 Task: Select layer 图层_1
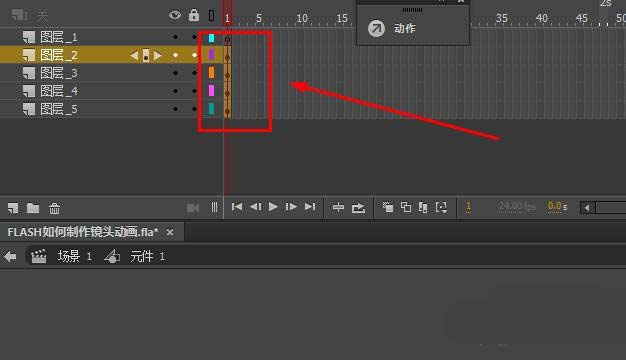click(x=59, y=37)
